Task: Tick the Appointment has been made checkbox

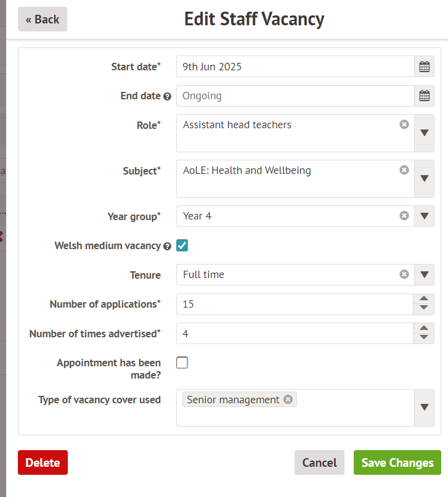Action: click(182, 363)
